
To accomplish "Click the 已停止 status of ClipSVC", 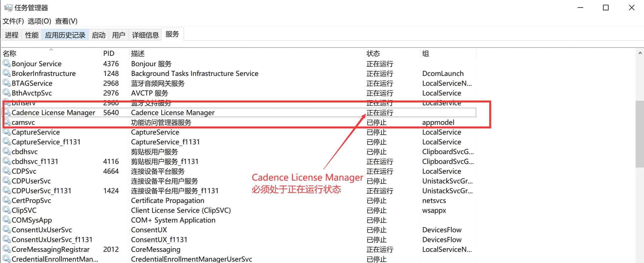I will tap(377, 210).
